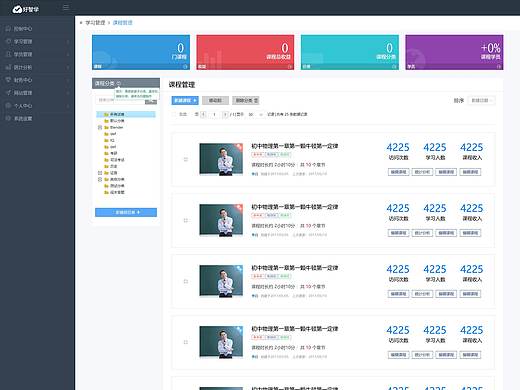
Task: Click the grey 移动到 button
Action: click(215, 100)
